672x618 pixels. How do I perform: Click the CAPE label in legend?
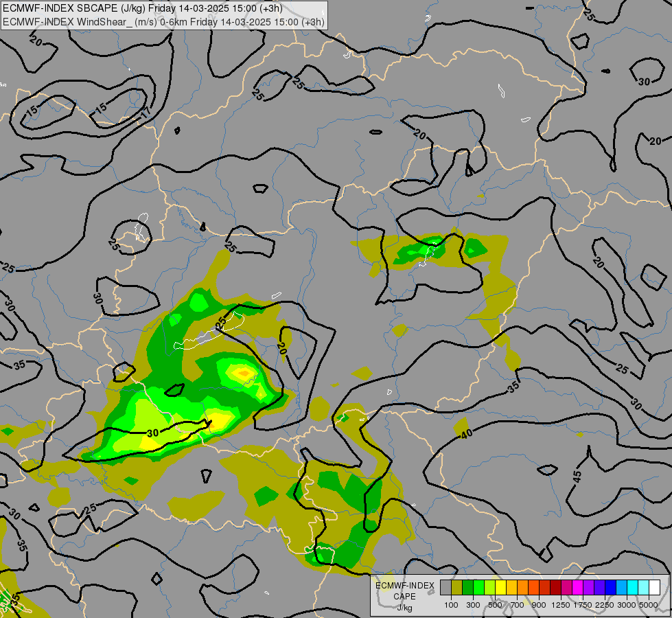click(404, 597)
